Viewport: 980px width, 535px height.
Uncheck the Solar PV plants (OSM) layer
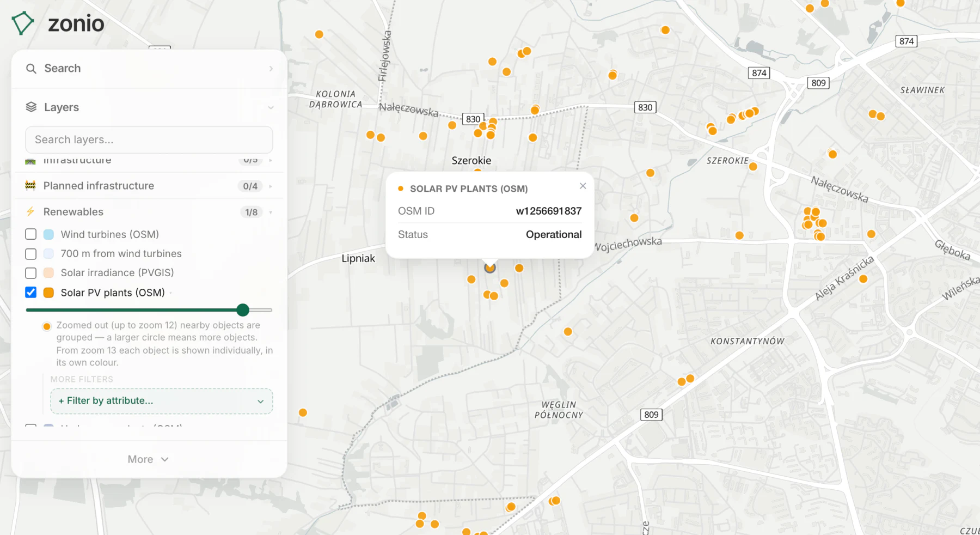(x=31, y=293)
